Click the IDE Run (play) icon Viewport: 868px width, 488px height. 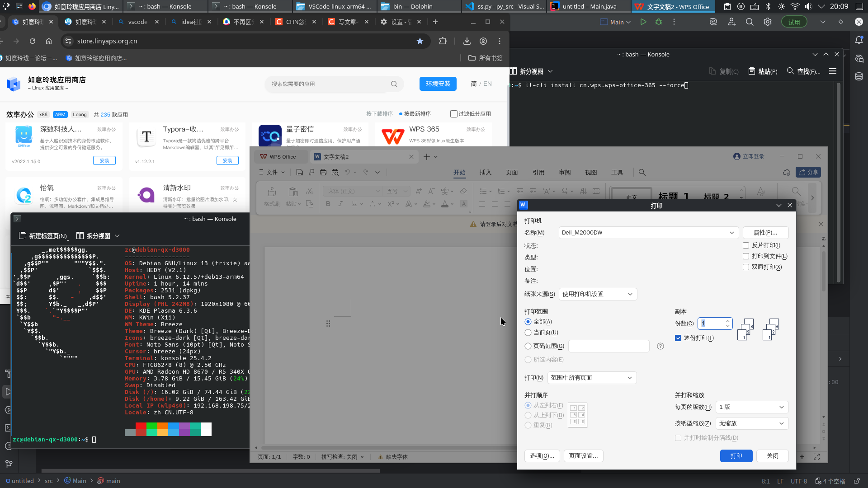tap(643, 22)
